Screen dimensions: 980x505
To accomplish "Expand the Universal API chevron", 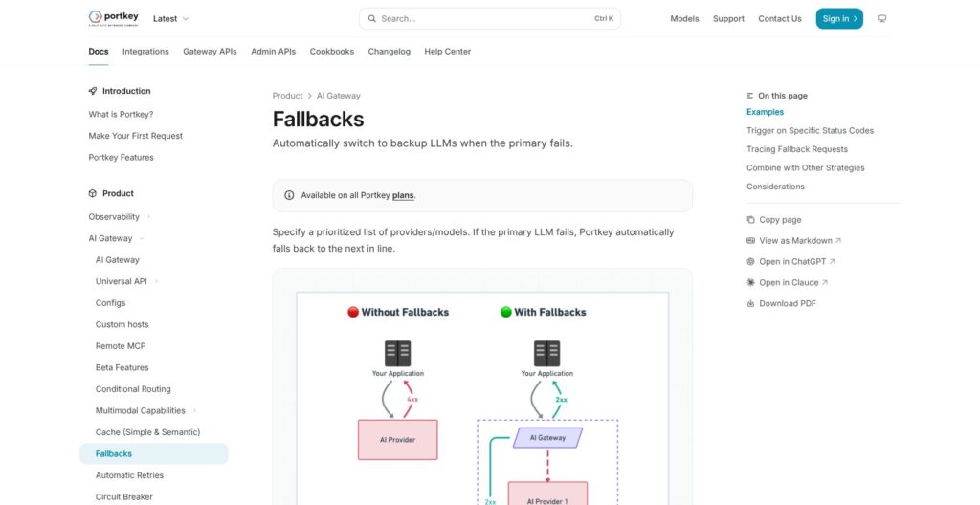I will [156, 281].
